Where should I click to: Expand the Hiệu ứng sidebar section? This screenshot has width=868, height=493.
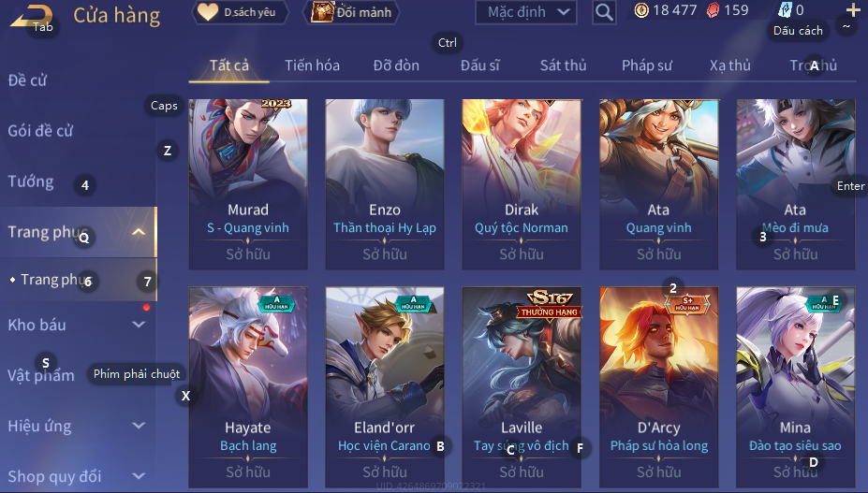click(x=139, y=426)
